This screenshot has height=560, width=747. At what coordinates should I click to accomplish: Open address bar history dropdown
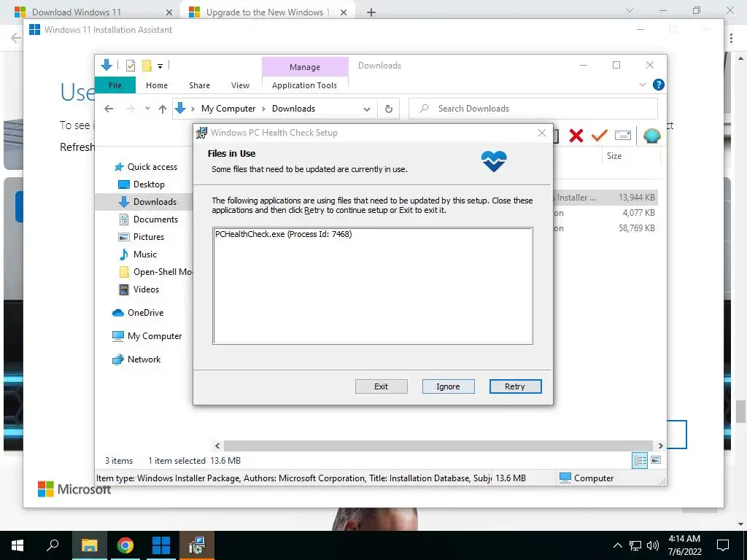(x=366, y=109)
